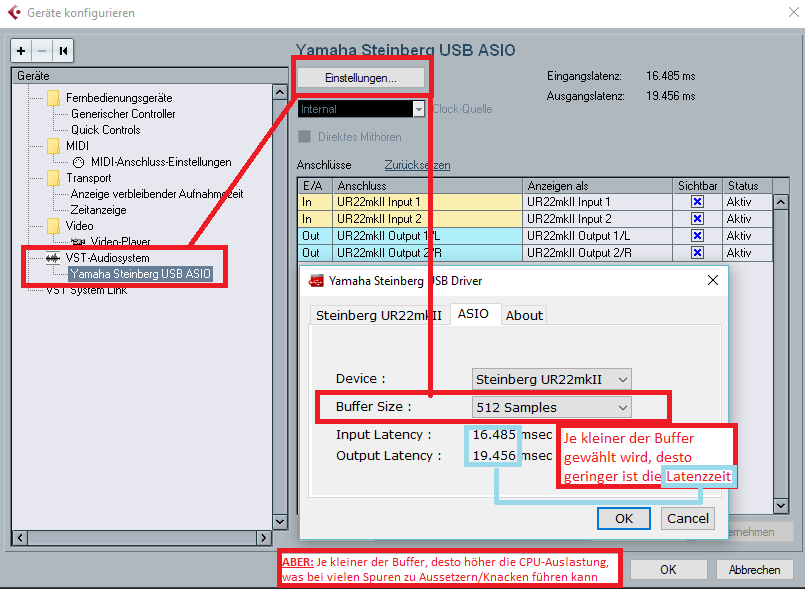
Task: Select VST-Audiosystem in device tree
Action: 107,258
